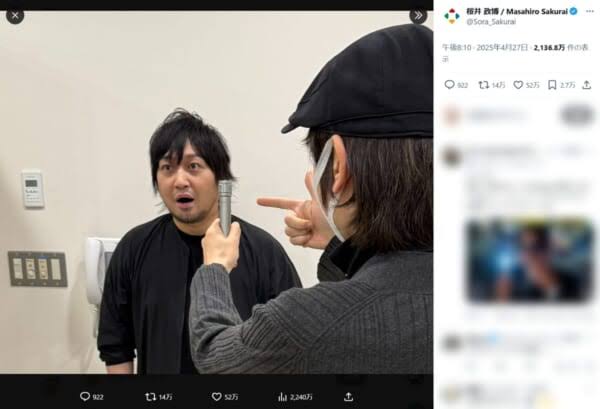Viewport: 600px width, 409px height.
Task: Click the Masahiro Sakurai display name
Action: [x=517, y=11]
